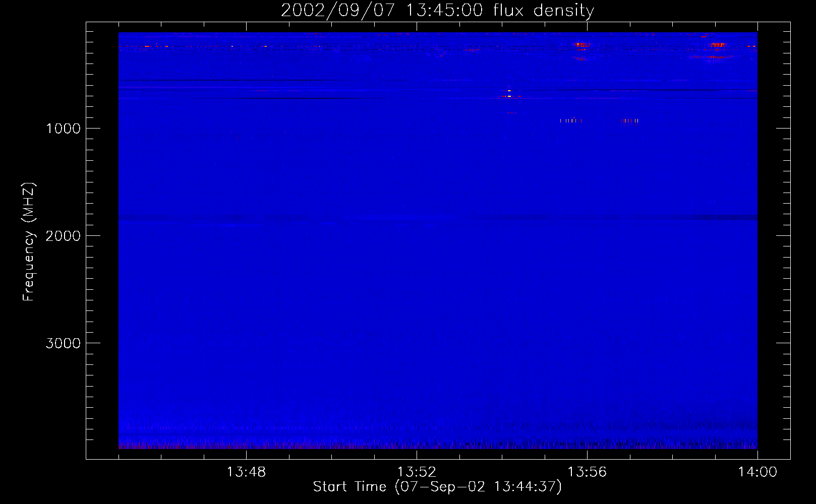Screen dimensions: 816x504
Task: Click the red burst near 13:56 at top of spectrogram
Action: [x=582, y=45]
